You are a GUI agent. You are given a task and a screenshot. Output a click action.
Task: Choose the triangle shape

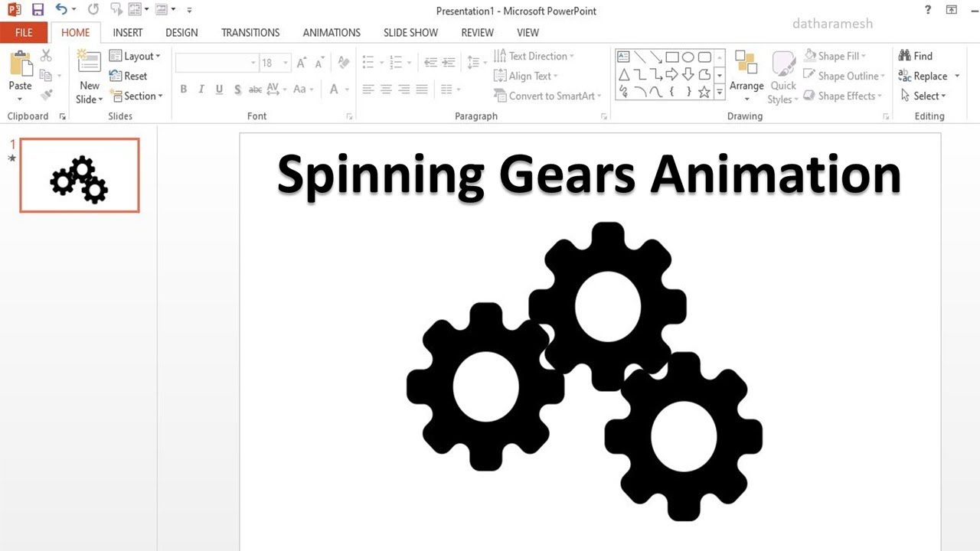click(x=623, y=74)
